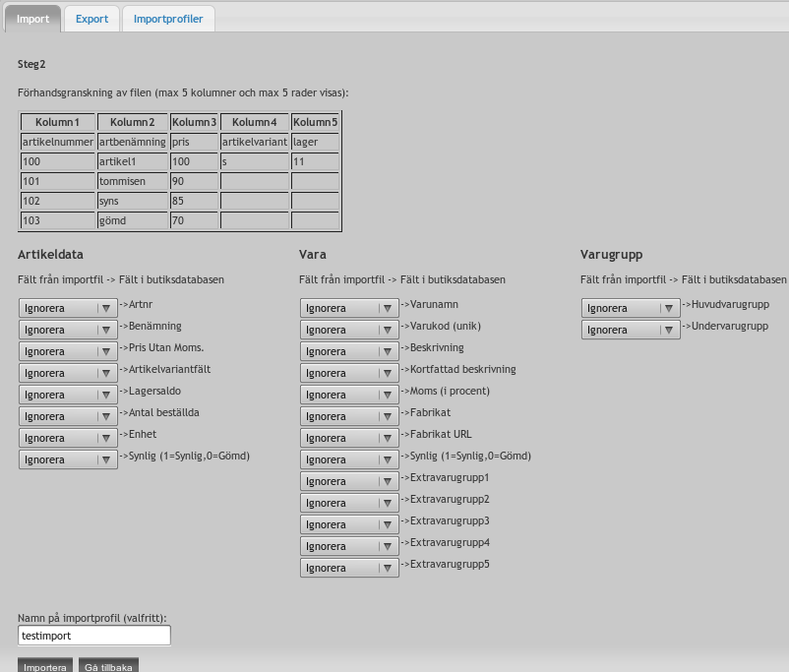Screen dimensions: 789x672
Task: Click the 's' cell in Kolumn4
Action: point(255,161)
